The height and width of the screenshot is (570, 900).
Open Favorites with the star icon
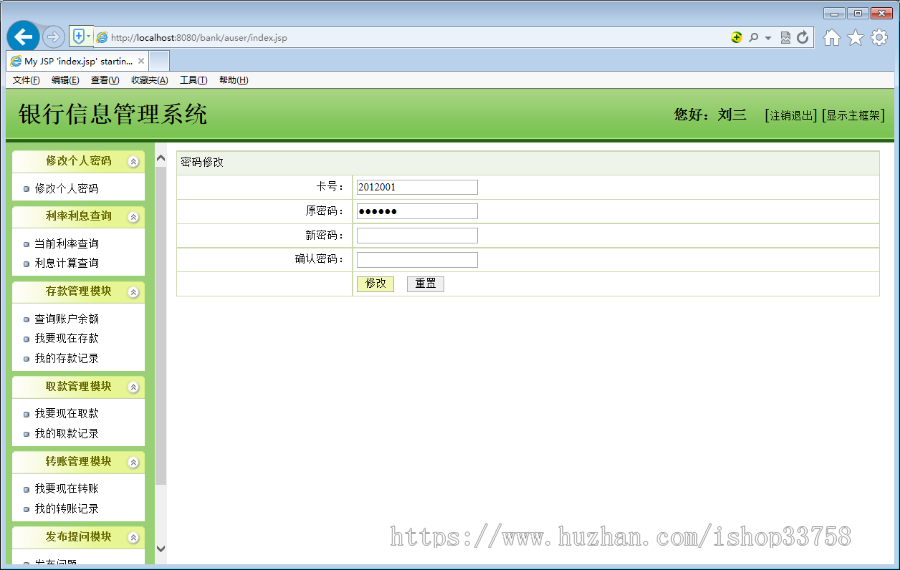[855, 38]
